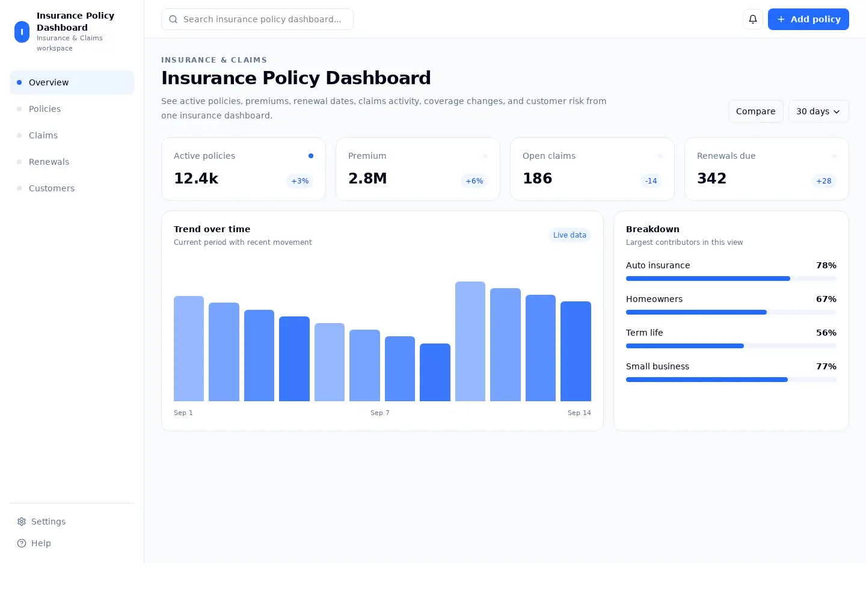The height and width of the screenshot is (616, 866).
Task: Click the notifications bell icon
Action: 753,19
